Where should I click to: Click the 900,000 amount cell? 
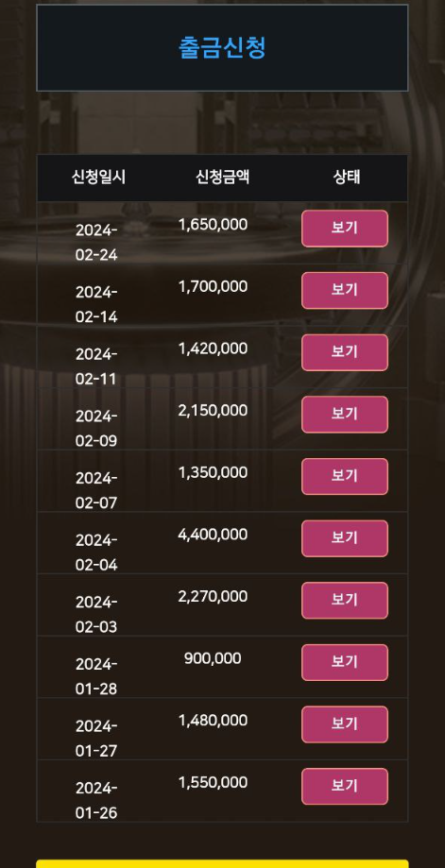pos(213,658)
